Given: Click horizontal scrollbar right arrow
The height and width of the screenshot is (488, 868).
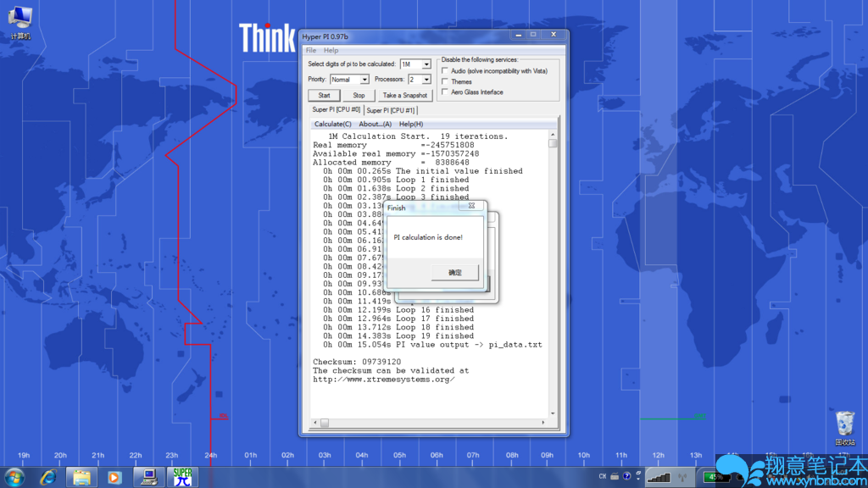Looking at the screenshot, I should [543, 423].
